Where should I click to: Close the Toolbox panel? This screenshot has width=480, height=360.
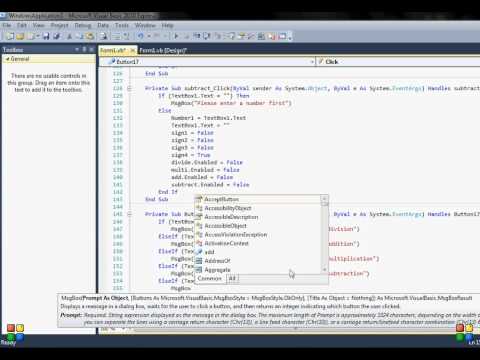coord(92,49)
